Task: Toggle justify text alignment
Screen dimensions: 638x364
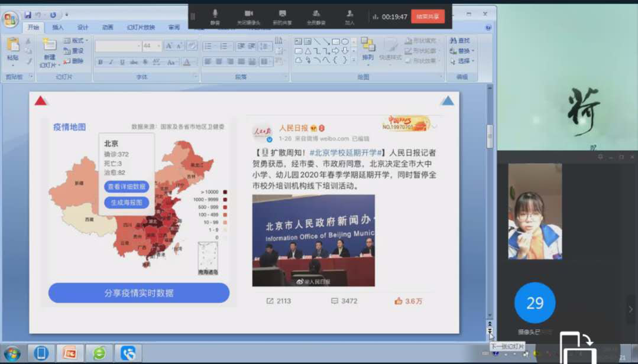Action: (x=241, y=61)
